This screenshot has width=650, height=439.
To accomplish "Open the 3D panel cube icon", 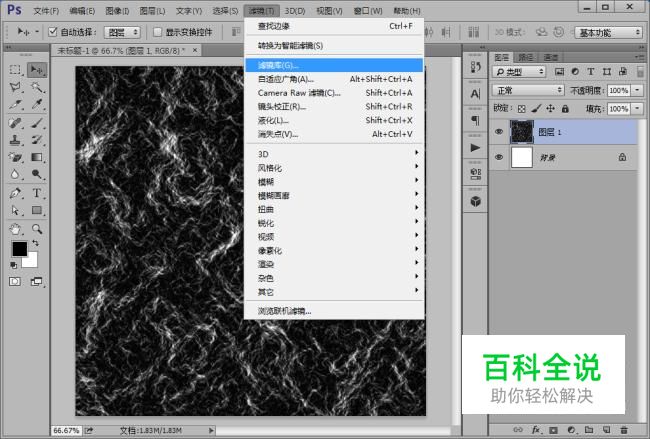I will (475, 201).
